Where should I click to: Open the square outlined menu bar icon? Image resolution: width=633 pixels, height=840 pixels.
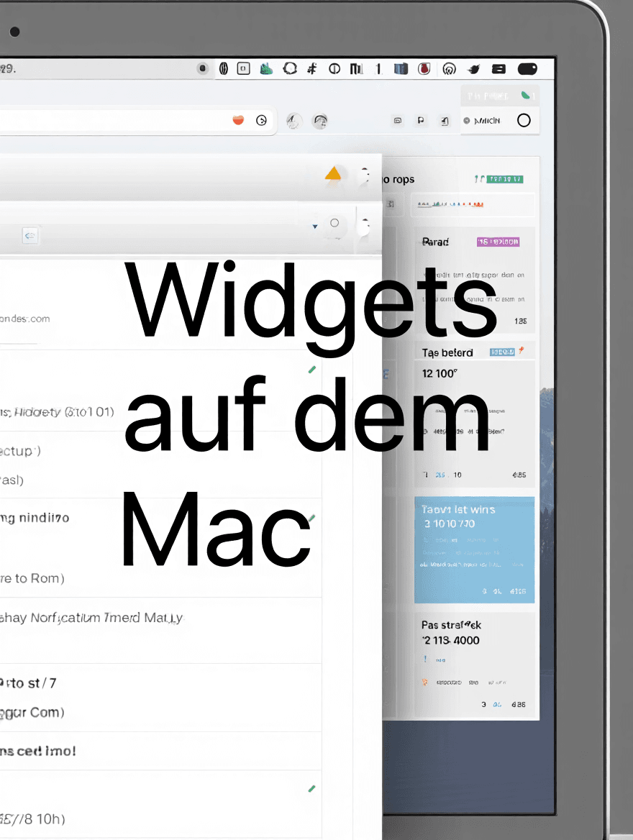[x=243, y=68]
